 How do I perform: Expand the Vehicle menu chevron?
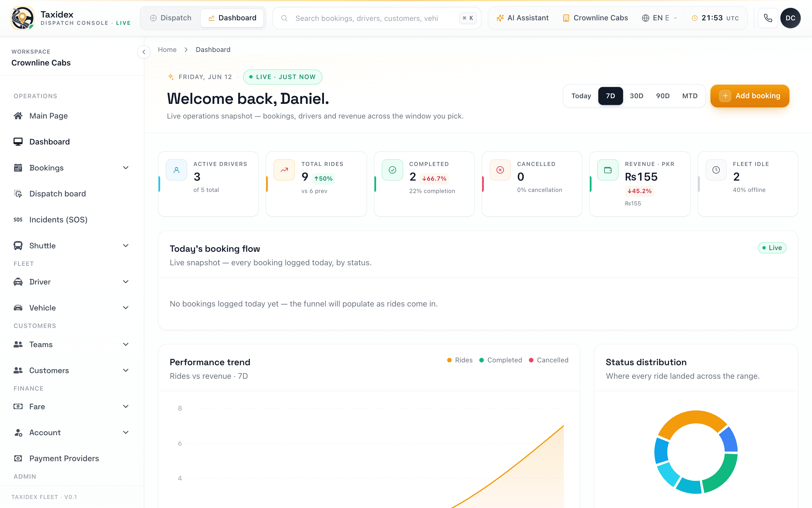[126, 308]
